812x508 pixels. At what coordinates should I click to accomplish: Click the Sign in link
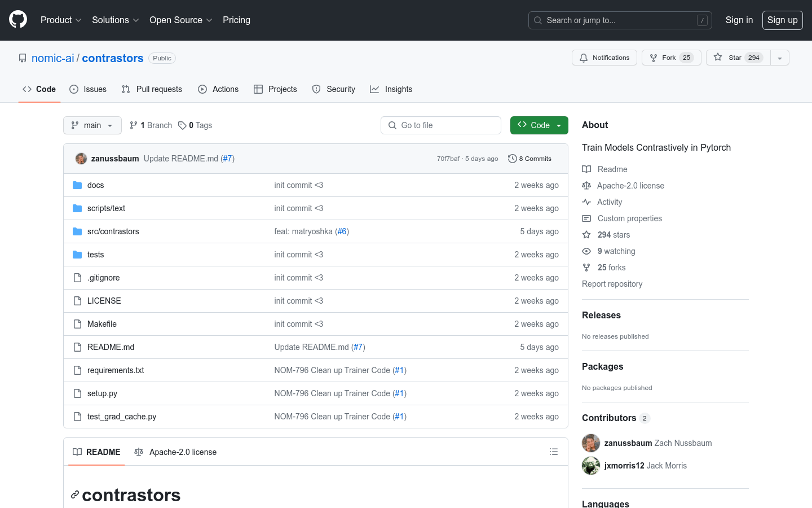tap(739, 20)
